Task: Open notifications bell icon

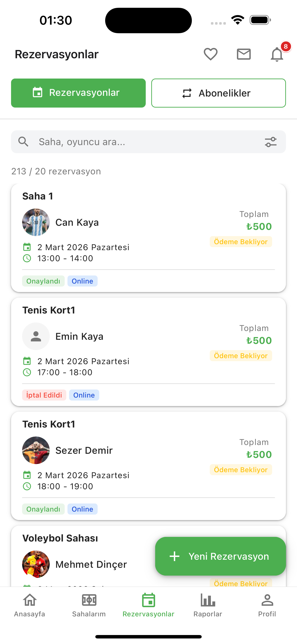Action: (277, 54)
